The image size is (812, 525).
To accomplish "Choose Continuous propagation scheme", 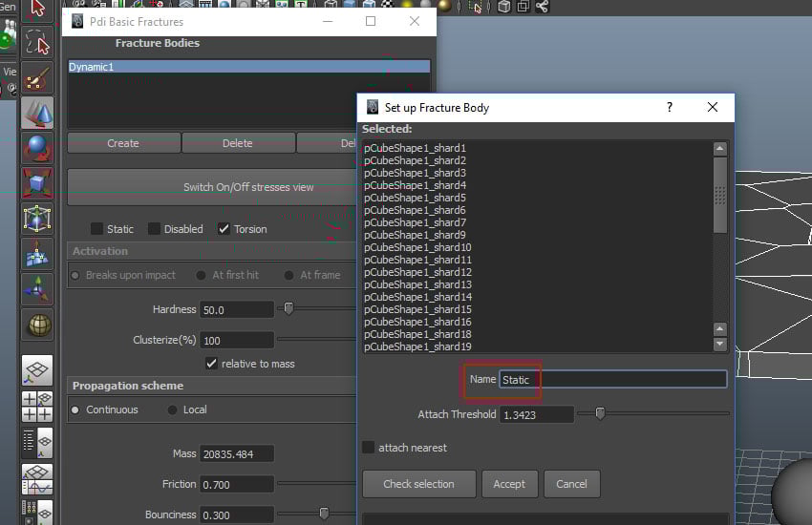I will pyautogui.click(x=75, y=409).
